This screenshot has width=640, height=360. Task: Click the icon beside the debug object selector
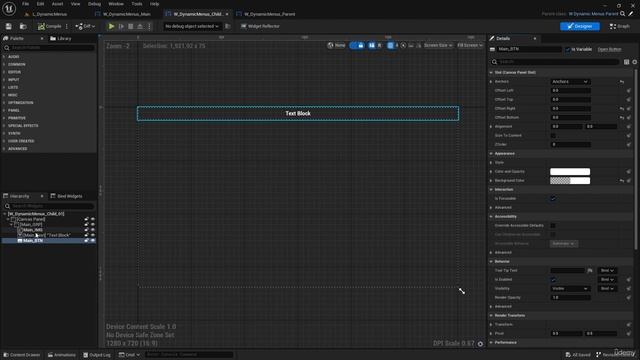[x=228, y=27]
